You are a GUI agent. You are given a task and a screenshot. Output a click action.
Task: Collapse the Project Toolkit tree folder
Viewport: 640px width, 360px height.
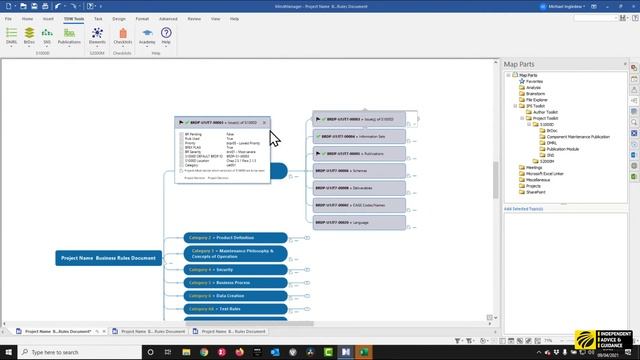522,118
